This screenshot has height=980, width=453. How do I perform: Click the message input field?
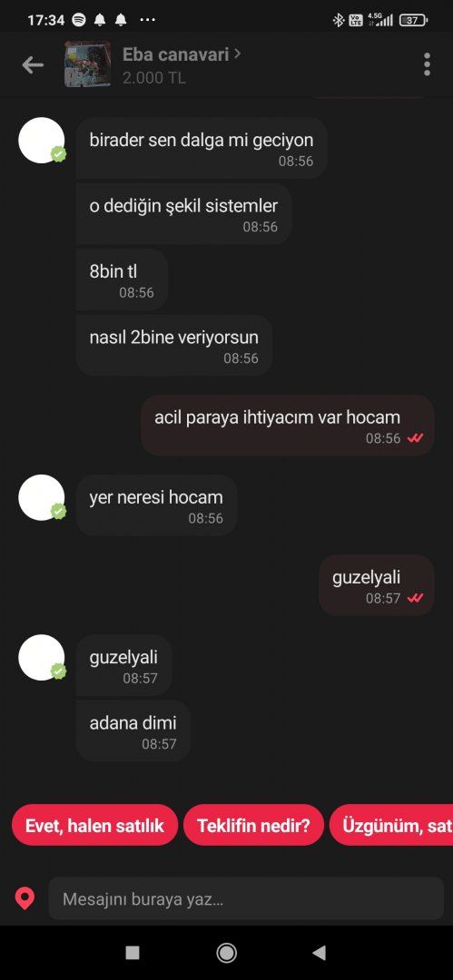coord(246,898)
